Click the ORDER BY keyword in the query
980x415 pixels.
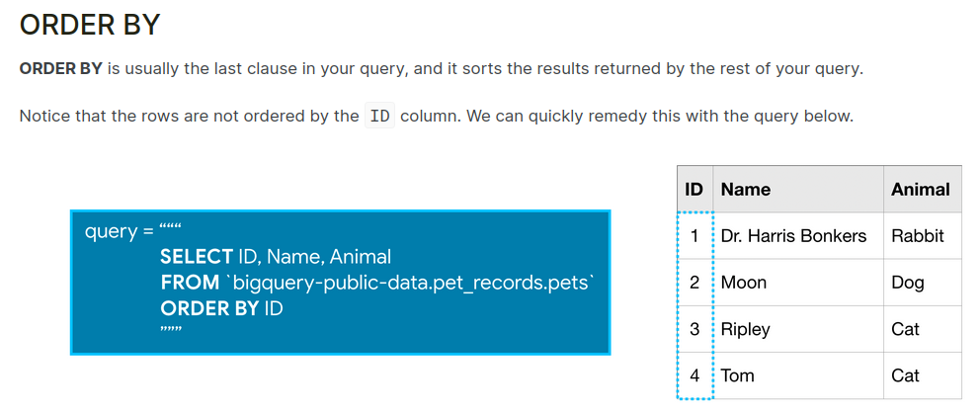tap(209, 308)
